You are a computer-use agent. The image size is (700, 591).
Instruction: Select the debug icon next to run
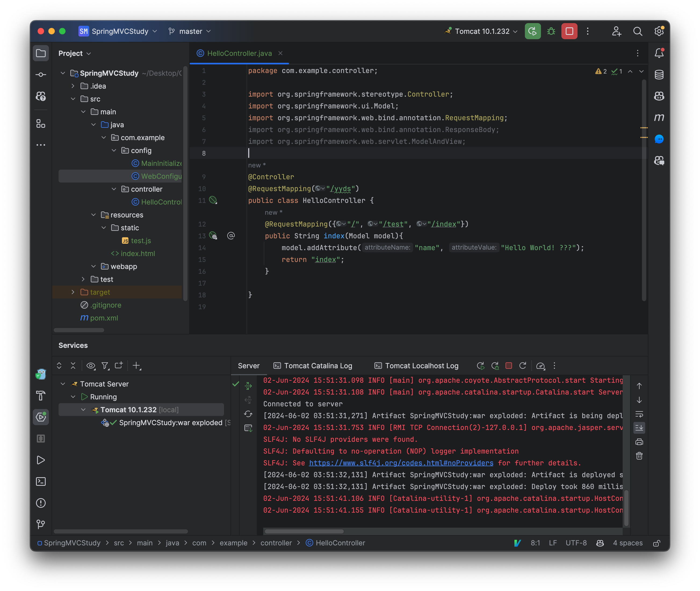pos(551,31)
